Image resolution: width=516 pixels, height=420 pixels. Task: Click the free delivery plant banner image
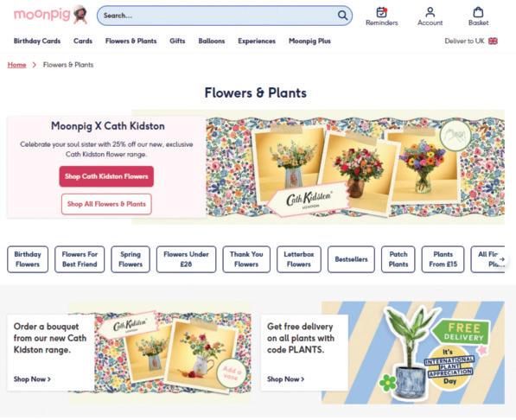coord(413,353)
